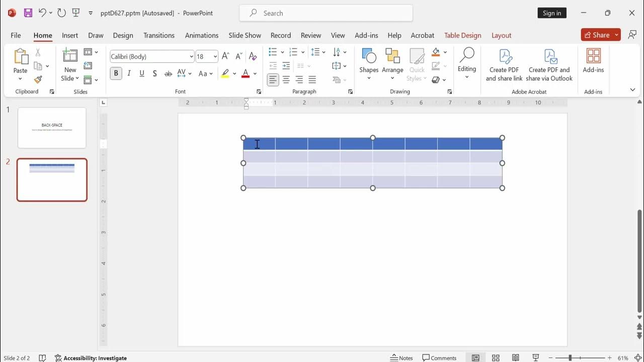Open the font name Calibri dropdown
Screen dimensions: 644x362
click(x=191, y=57)
